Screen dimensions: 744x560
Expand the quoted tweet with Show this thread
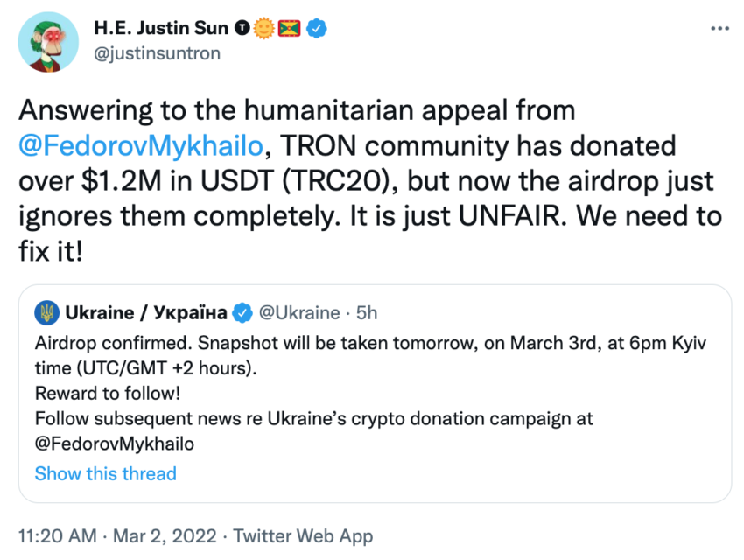point(105,473)
